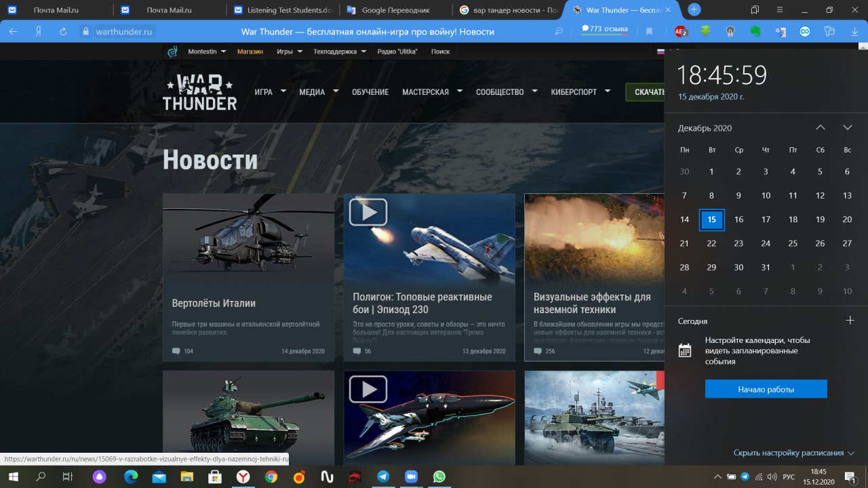Show hidden tray icons chevron
The width and height of the screenshot is (868, 488).
[717, 477]
